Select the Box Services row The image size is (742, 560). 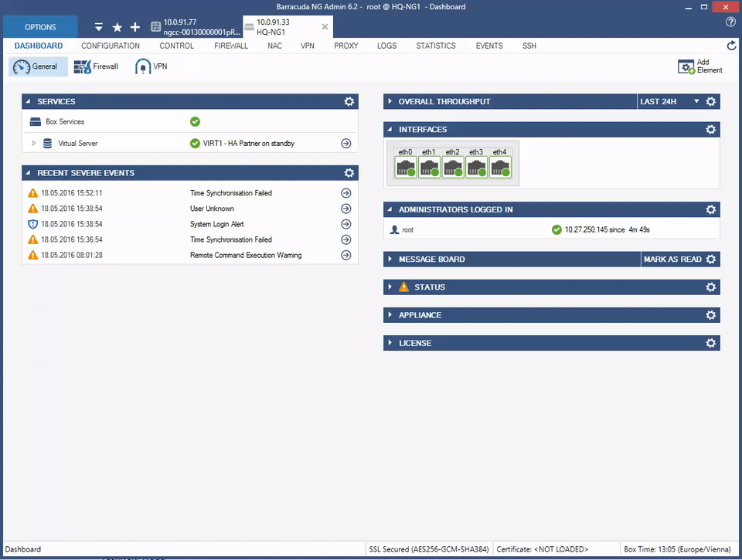point(189,121)
